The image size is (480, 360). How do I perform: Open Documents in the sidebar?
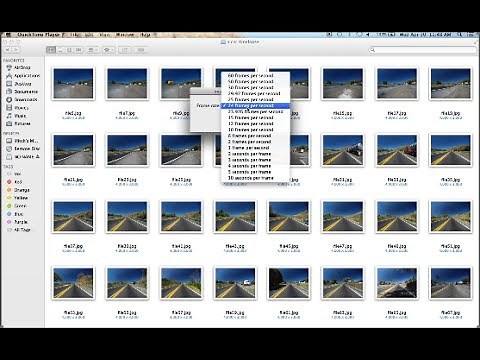pyautogui.click(x=22, y=92)
